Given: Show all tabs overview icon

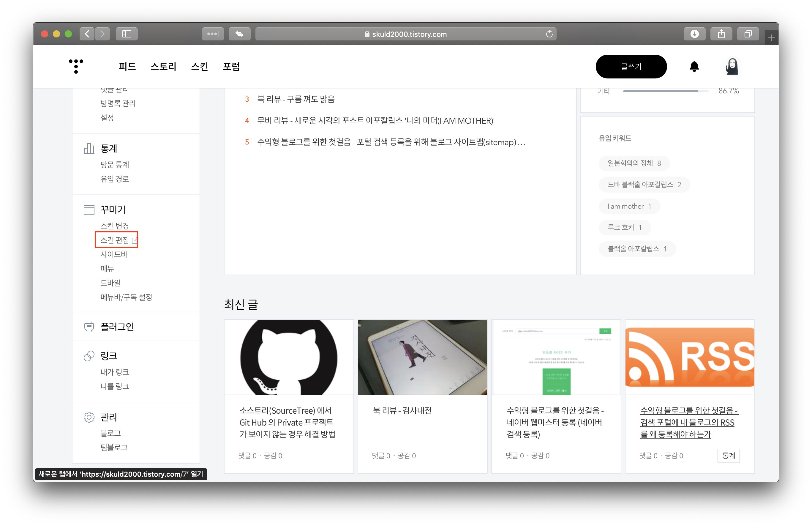Looking at the screenshot, I should tap(748, 34).
